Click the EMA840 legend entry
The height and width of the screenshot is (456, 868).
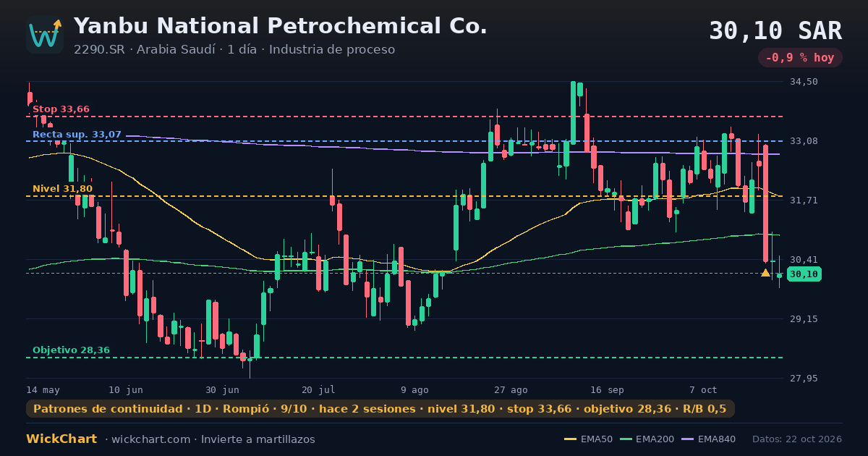(709, 439)
